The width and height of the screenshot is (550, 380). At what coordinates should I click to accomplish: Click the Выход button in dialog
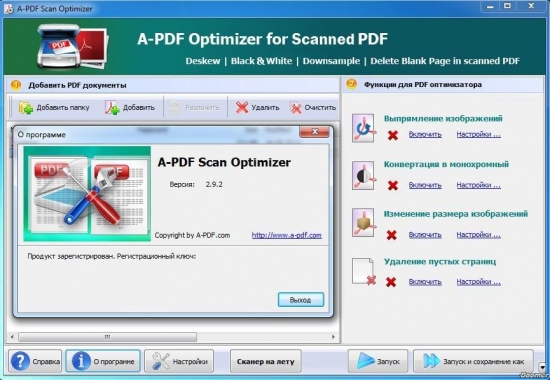[x=301, y=300]
